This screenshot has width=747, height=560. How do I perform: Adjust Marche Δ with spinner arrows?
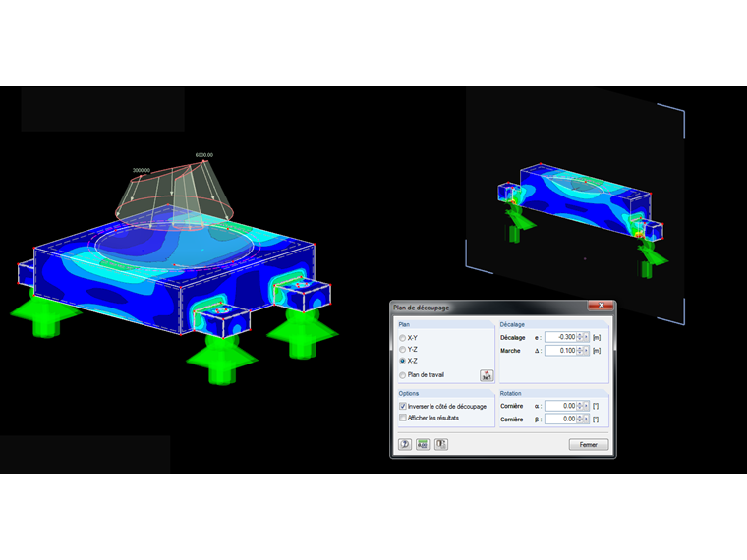[x=580, y=350]
